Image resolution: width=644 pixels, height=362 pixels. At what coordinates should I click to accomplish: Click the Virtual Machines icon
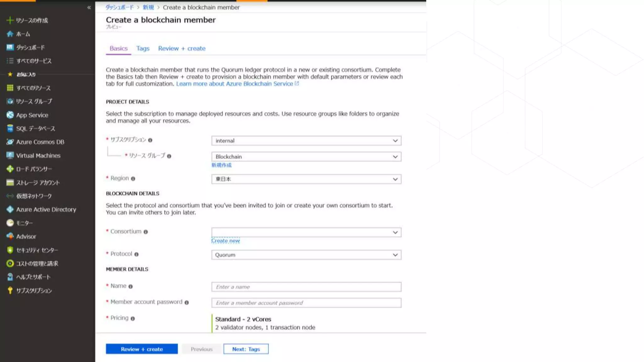[10, 156]
